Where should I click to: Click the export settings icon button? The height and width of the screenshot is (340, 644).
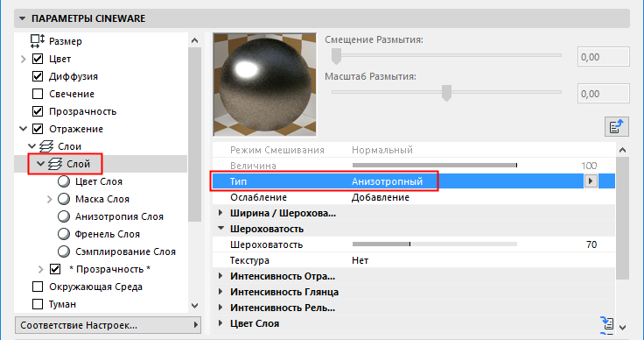617,127
